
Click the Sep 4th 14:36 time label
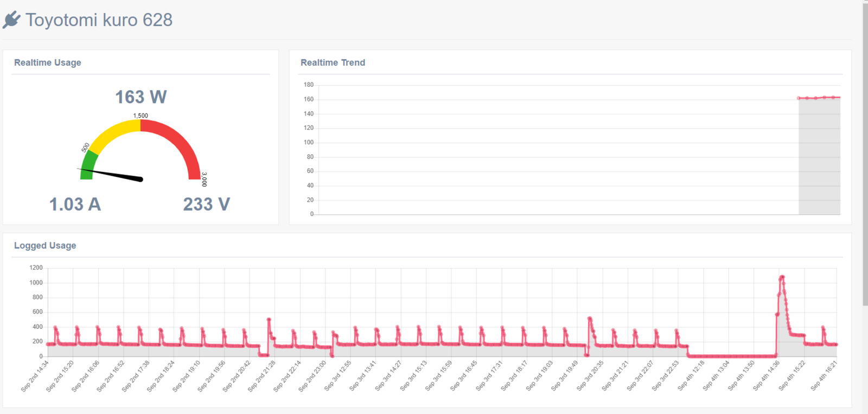pos(766,375)
